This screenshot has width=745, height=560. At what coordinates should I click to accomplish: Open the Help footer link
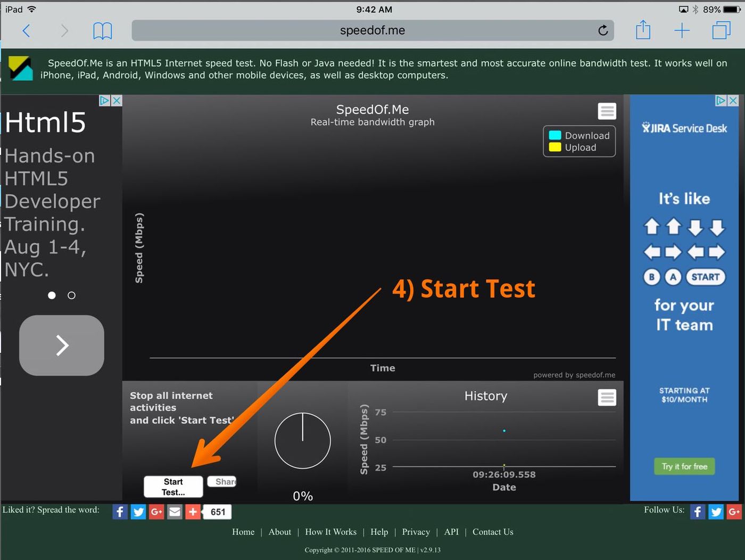379,532
